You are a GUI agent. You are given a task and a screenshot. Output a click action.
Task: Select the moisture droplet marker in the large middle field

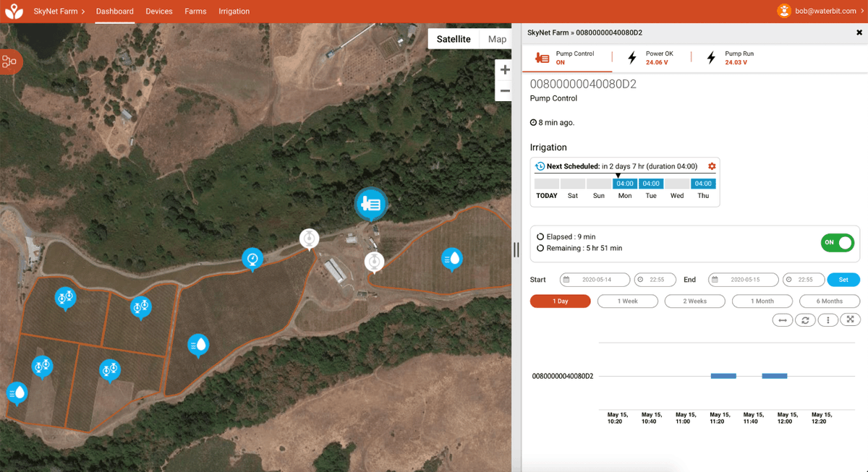point(198,346)
